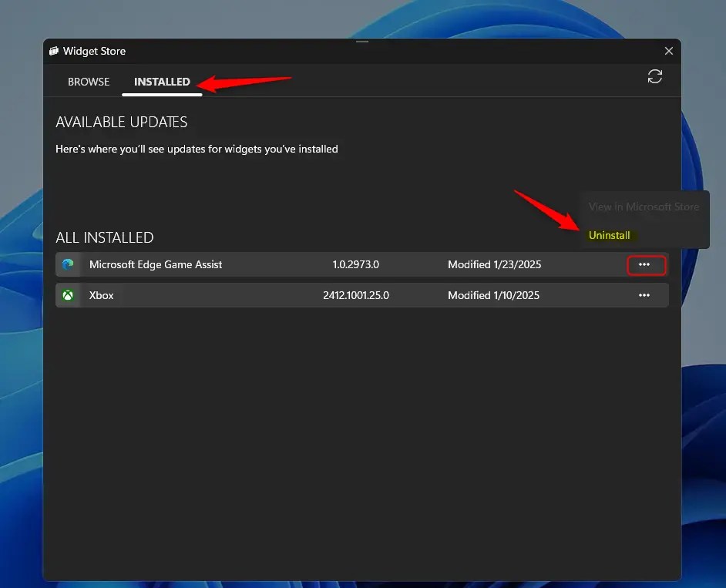
Task: Click the Widget Store window title
Action: [x=95, y=51]
